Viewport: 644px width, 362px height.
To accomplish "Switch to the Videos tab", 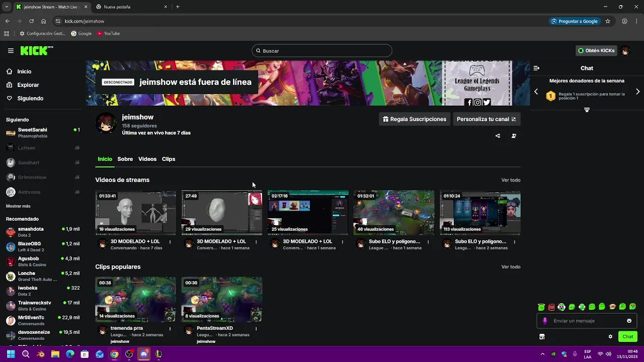I will 147,159.
